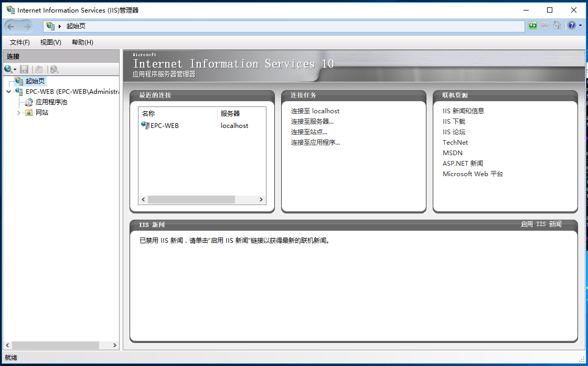Expand the 网站 sites node
588x366 pixels.
18,113
